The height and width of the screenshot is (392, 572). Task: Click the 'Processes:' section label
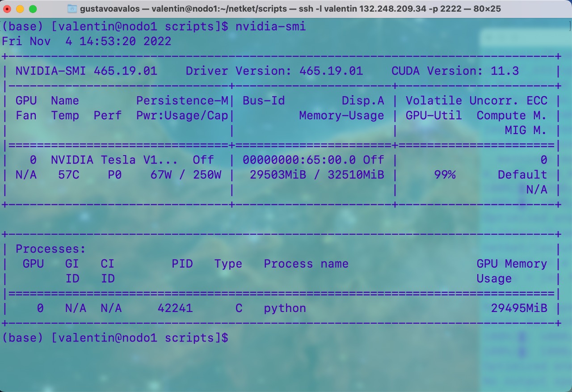[50, 249]
